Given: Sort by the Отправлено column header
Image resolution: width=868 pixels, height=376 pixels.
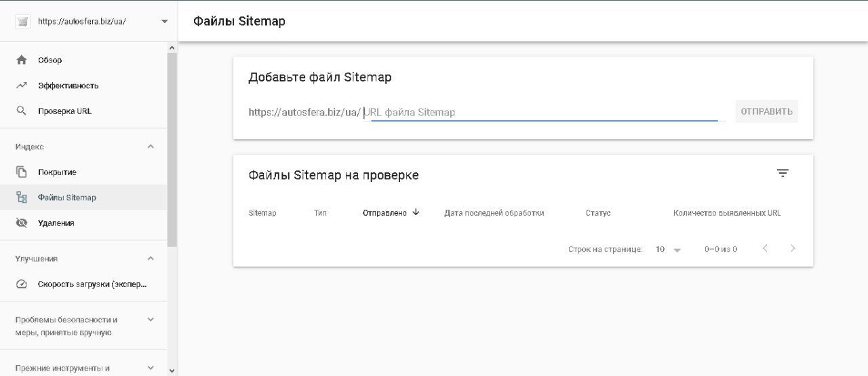Looking at the screenshot, I should pos(384,212).
